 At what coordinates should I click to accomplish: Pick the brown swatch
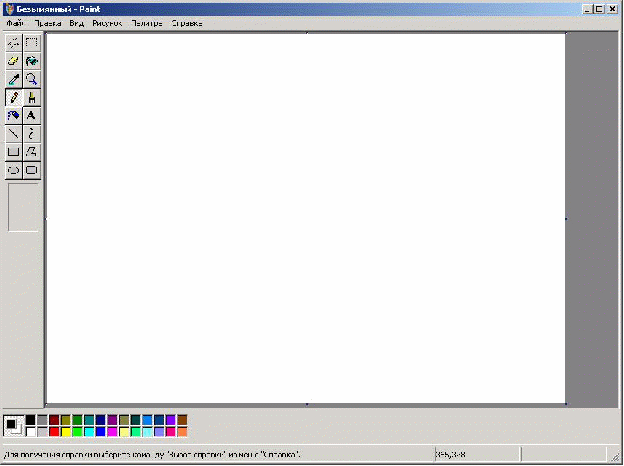coord(182,420)
